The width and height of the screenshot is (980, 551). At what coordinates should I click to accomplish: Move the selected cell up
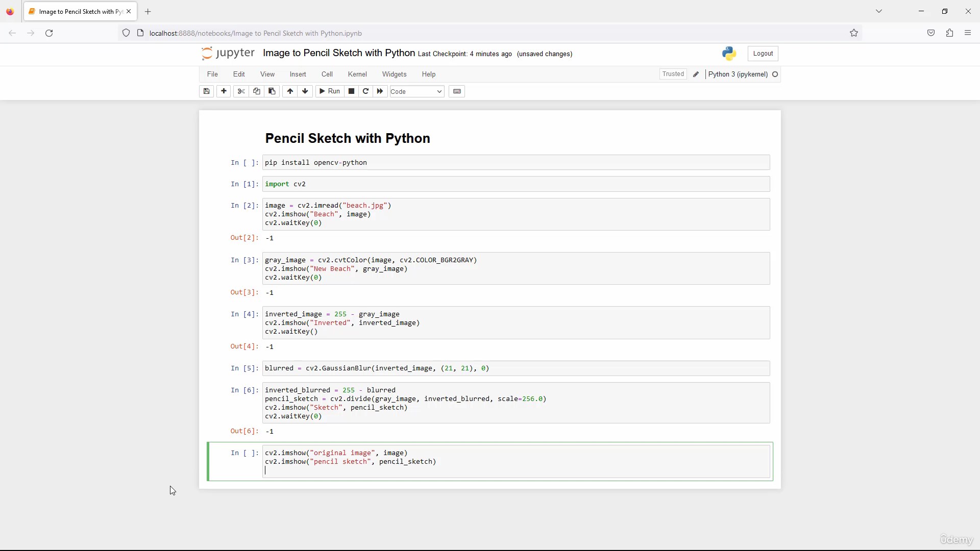[x=290, y=91]
